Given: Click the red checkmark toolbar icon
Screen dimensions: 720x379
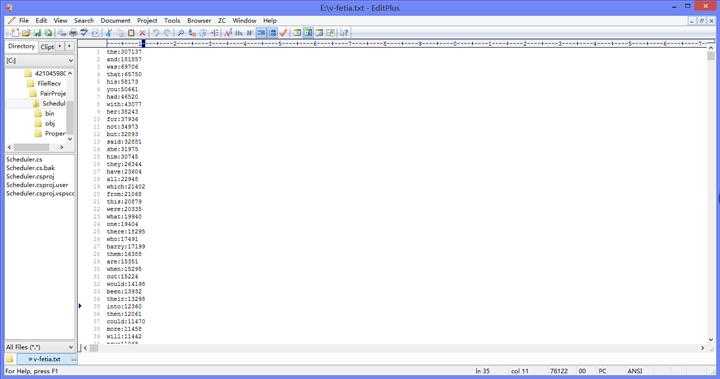Looking at the screenshot, I should (x=283, y=33).
